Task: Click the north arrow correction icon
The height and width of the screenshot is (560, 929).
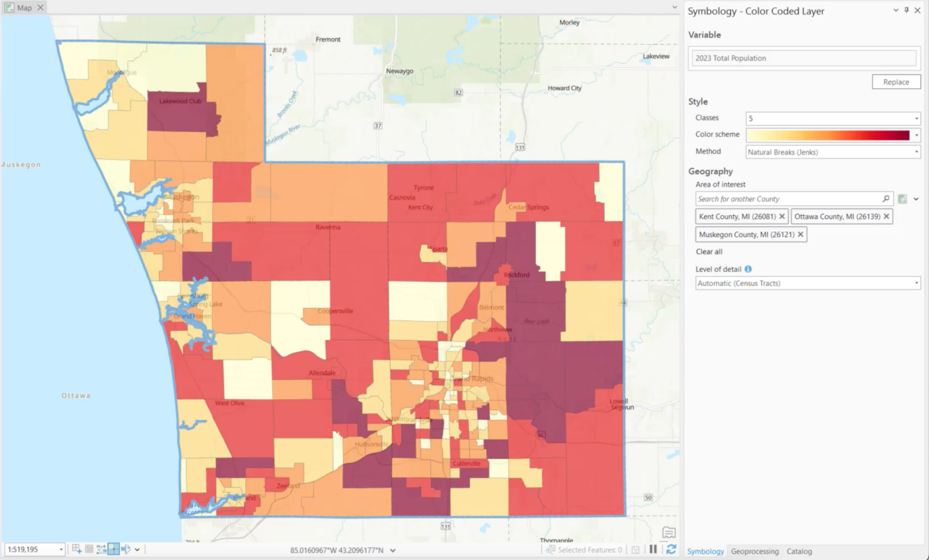Action: [x=126, y=549]
